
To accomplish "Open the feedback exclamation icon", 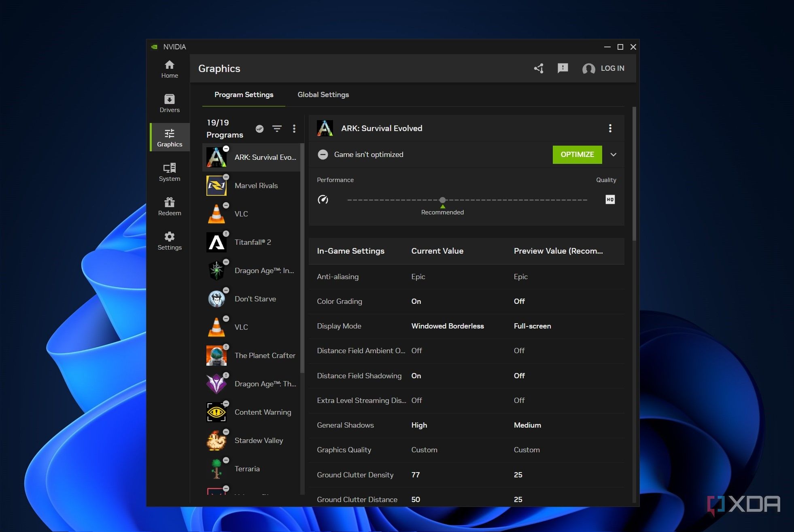I will [x=563, y=68].
